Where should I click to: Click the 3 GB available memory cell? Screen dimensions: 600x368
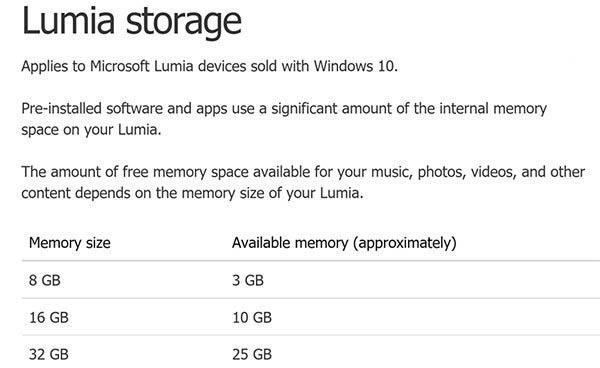click(248, 280)
